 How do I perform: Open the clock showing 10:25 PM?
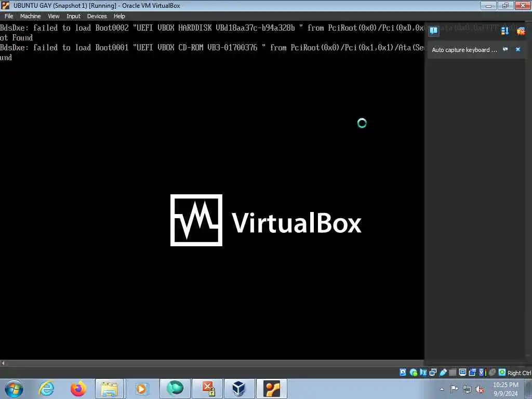click(x=506, y=389)
